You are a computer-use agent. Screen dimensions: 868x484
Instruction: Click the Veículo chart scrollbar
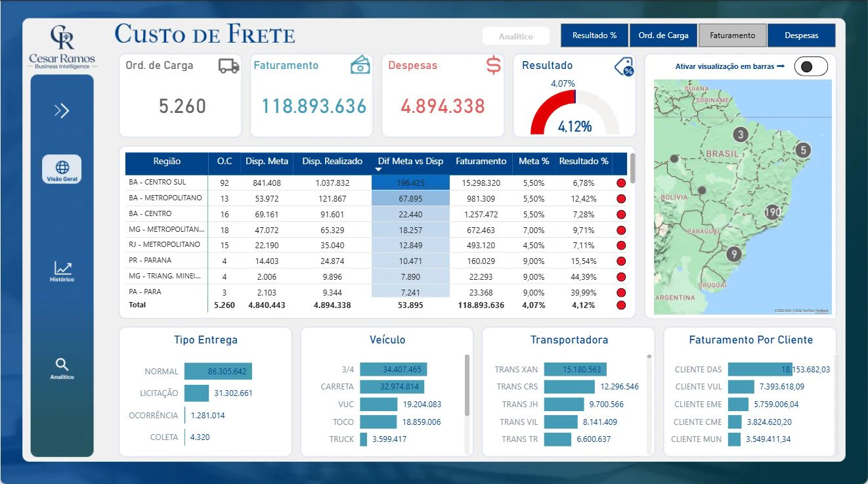(x=467, y=385)
